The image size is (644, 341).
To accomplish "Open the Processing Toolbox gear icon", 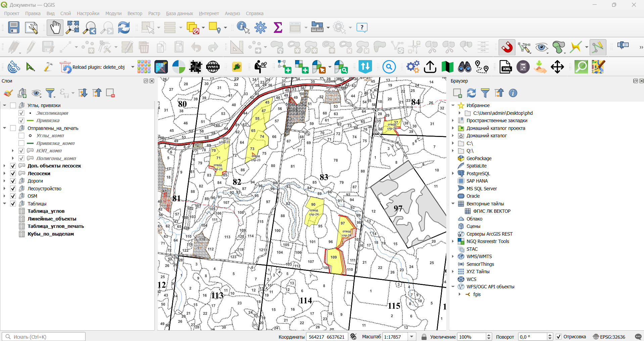I will pyautogui.click(x=261, y=28).
